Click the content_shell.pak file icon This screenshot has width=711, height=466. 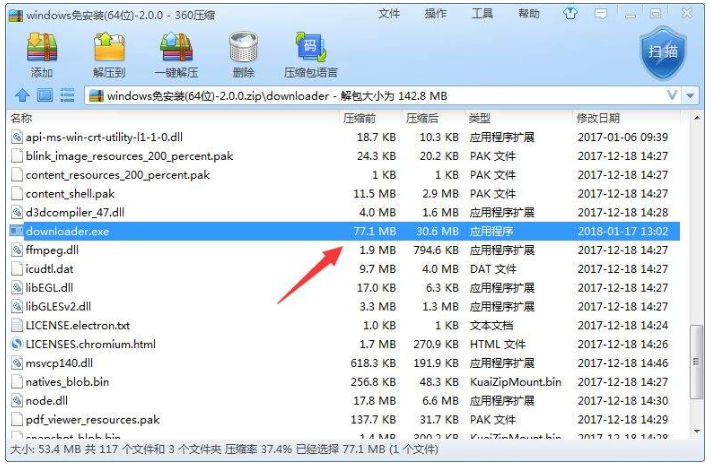tap(17, 194)
